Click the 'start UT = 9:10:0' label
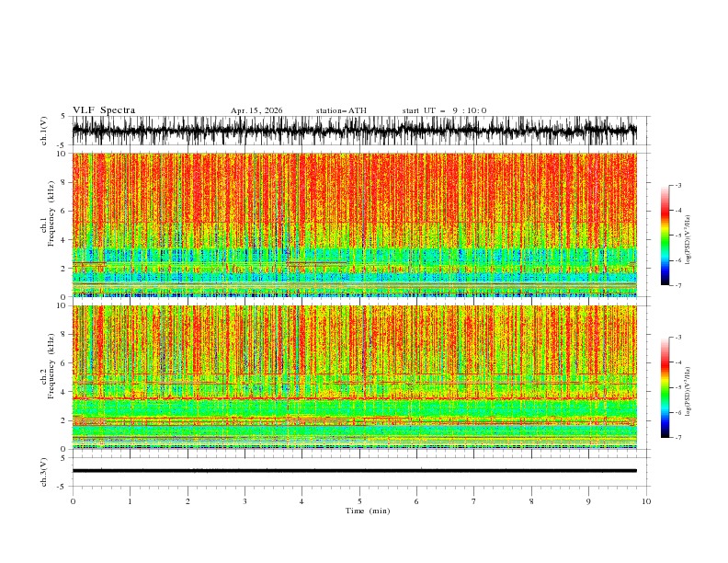Screen dimensions: 728x563 click(444, 110)
